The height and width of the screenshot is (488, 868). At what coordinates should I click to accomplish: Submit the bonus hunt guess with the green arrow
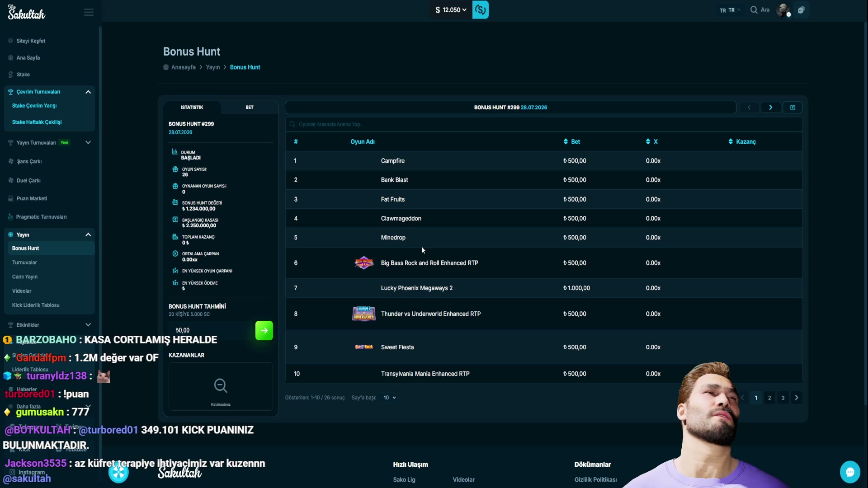click(x=264, y=330)
